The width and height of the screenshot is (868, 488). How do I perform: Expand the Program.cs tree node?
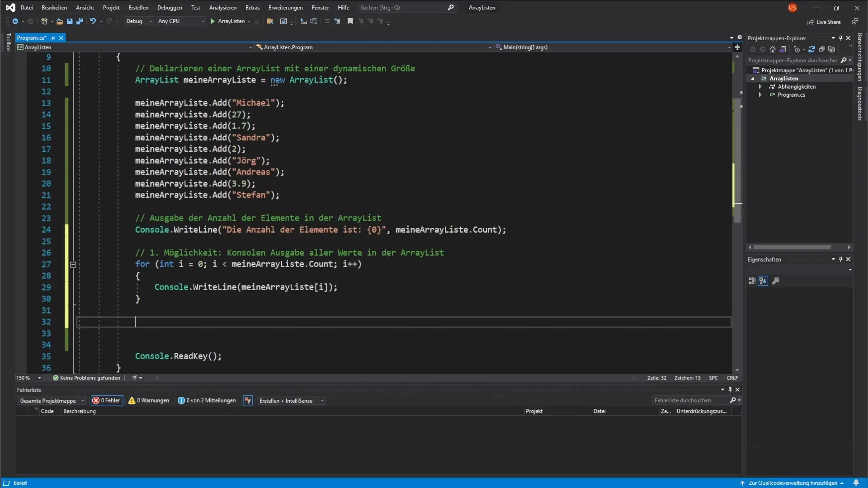point(760,95)
